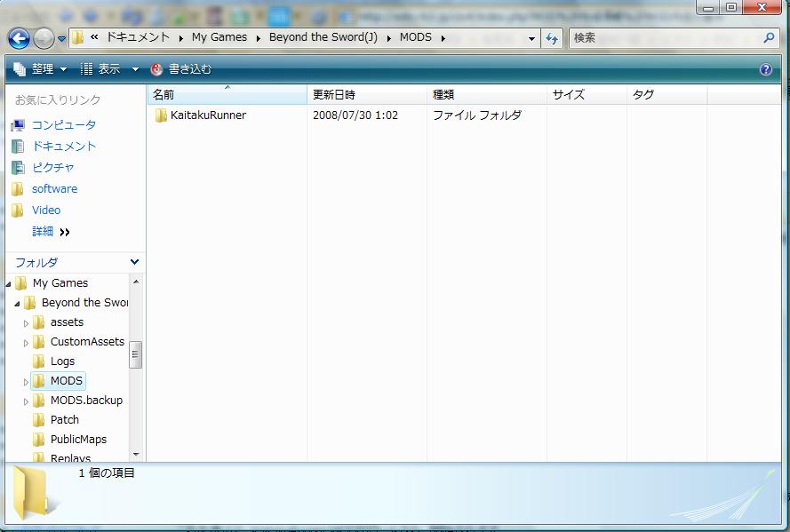This screenshot has height=532, width=790.
Task: Click the KaitakuRunner folder icon
Action: (x=161, y=115)
